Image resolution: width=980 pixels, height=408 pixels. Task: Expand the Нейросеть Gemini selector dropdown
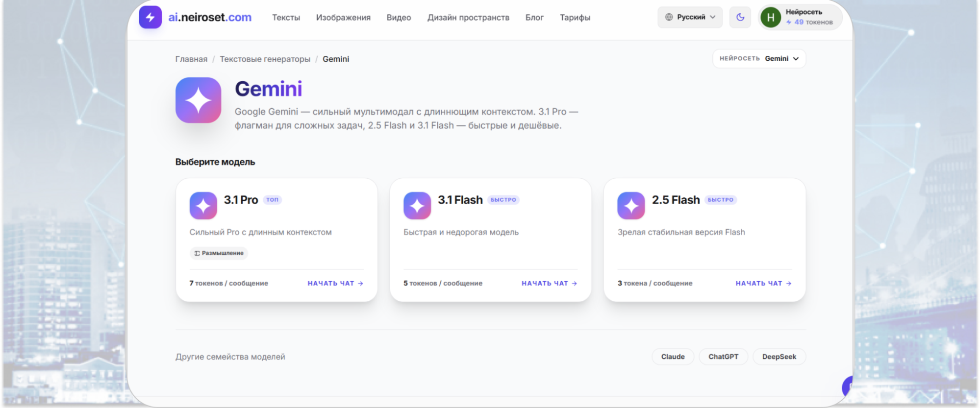[x=759, y=59]
